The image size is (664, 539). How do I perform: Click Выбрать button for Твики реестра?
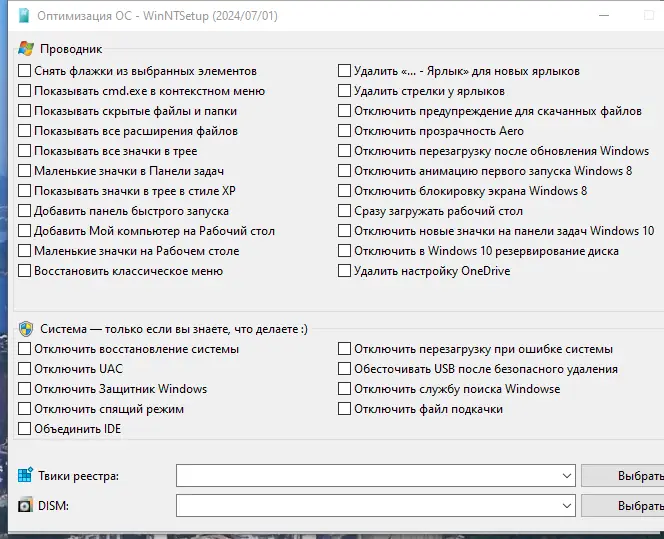click(624, 475)
